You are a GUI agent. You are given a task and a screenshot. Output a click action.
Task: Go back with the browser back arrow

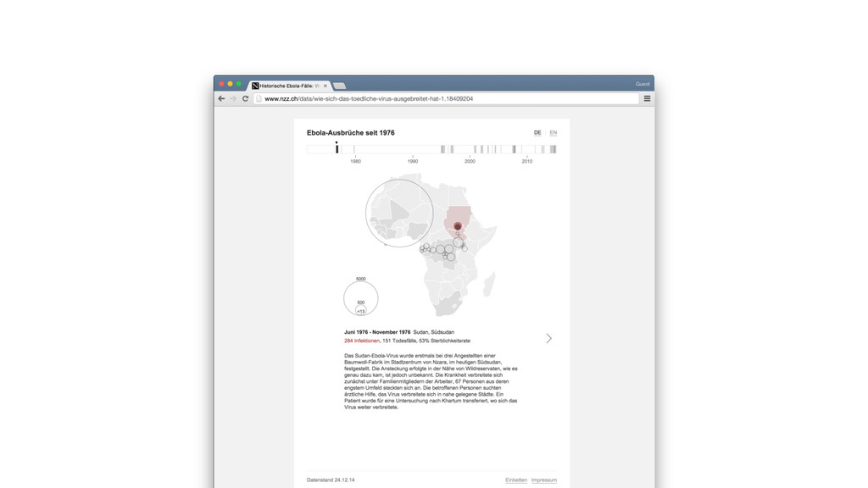221,98
